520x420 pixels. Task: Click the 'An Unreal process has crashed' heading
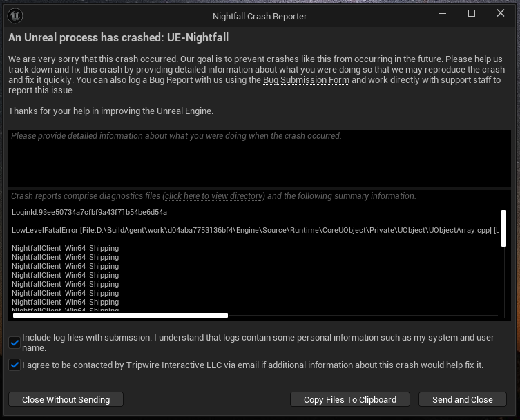click(x=118, y=38)
